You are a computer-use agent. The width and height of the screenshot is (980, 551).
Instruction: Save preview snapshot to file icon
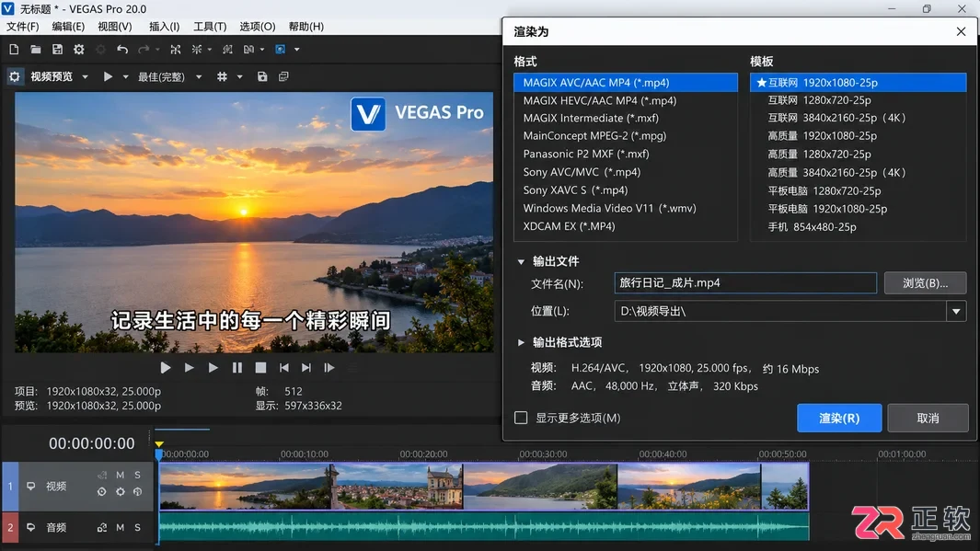pos(262,77)
